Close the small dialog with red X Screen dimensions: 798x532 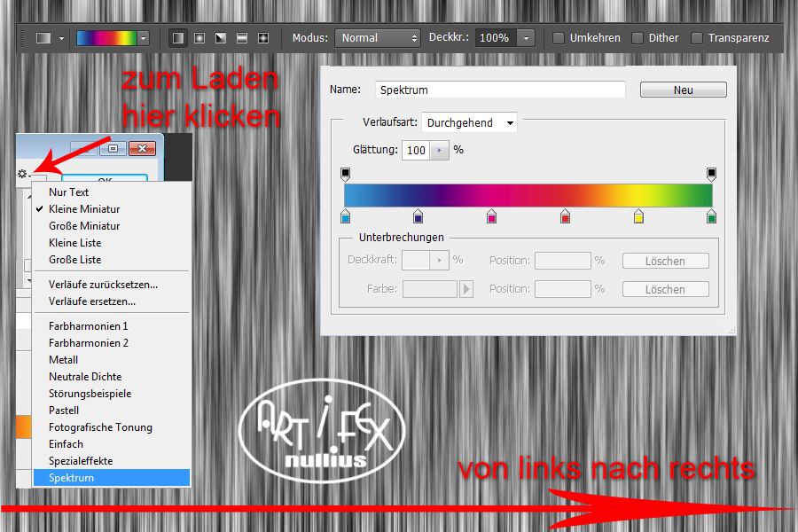pos(142,148)
